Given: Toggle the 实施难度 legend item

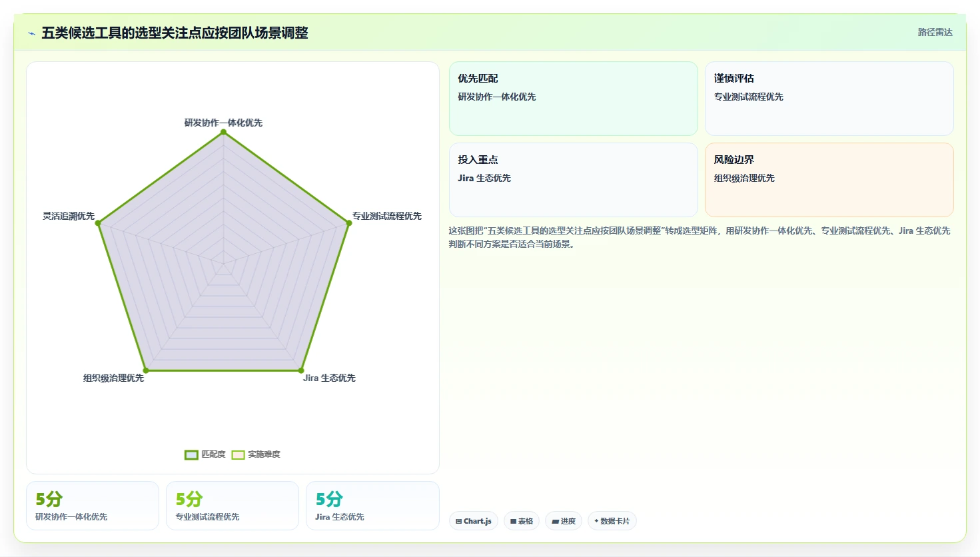Looking at the screenshot, I should [256, 454].
